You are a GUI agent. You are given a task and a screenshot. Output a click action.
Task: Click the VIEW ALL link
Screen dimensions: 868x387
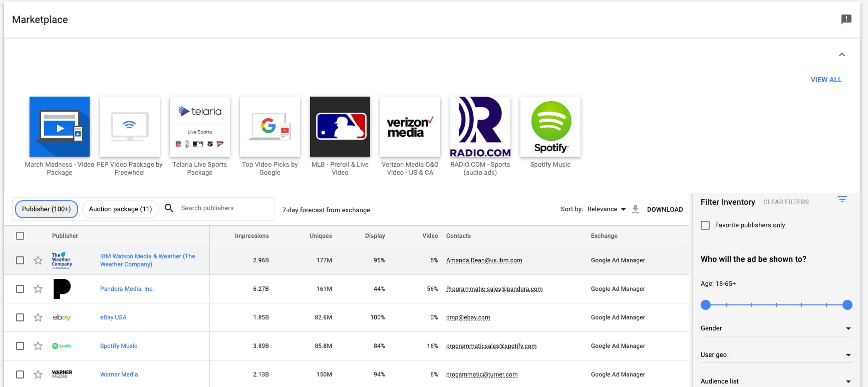tap(826, 80)
